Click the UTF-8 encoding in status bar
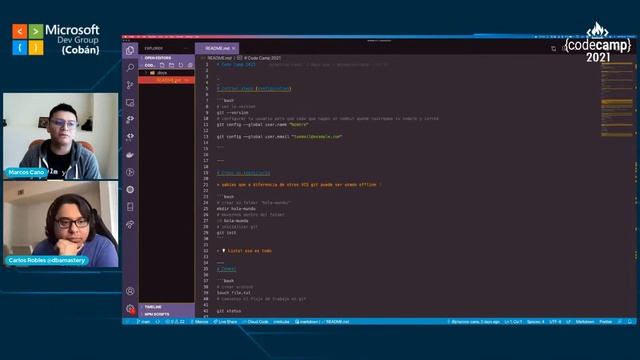The image size is (640, 360). pyautogui.click(x=555, y=322)
